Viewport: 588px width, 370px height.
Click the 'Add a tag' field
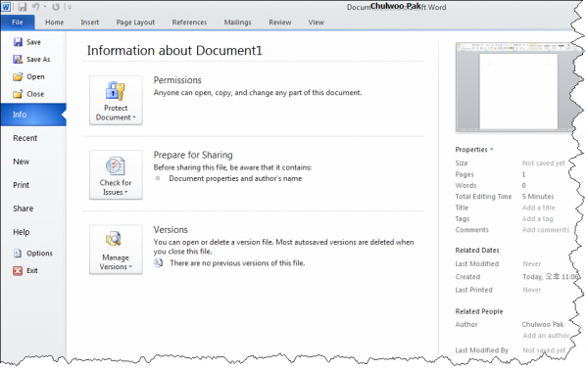click(537, 218)
